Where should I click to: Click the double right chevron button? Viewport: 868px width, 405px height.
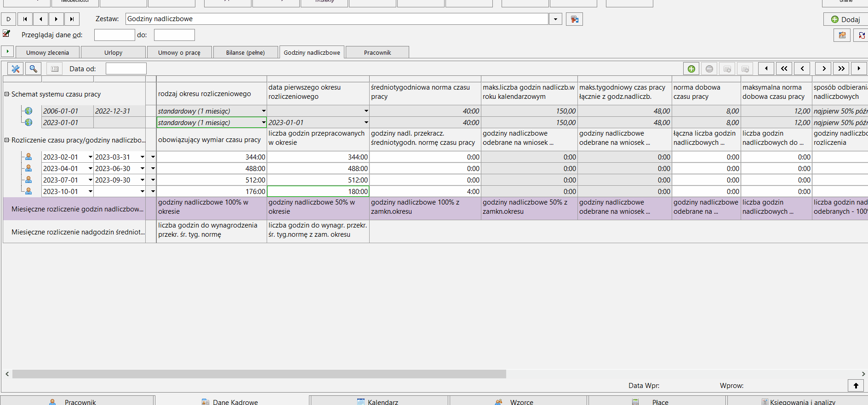(x=841, y=68)
